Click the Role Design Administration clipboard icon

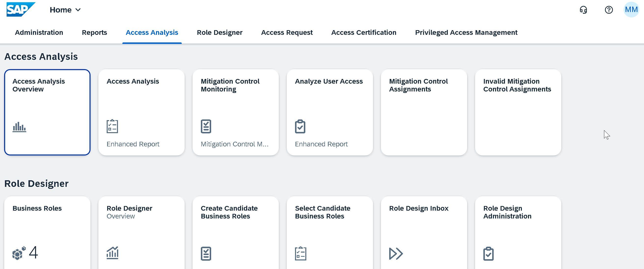(x=489, y=254)
